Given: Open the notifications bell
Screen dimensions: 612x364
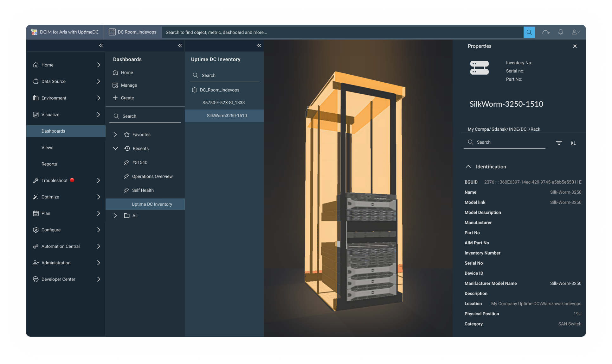Looking at the screenshot, I should [560, 32].
